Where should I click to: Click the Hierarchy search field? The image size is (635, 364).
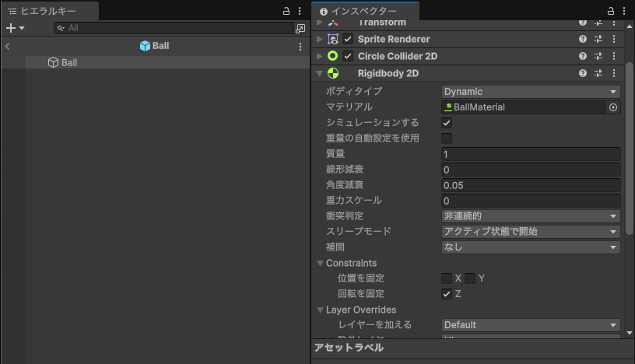(174, 28)
